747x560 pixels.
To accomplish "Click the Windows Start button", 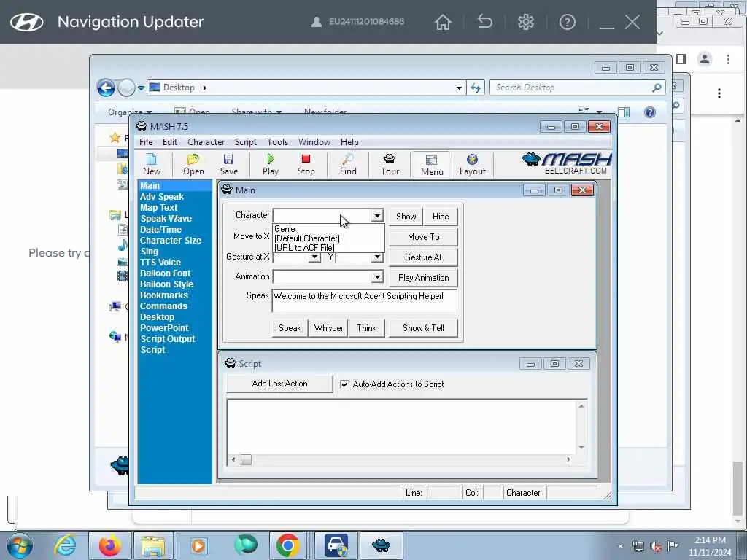I will 20,545.
